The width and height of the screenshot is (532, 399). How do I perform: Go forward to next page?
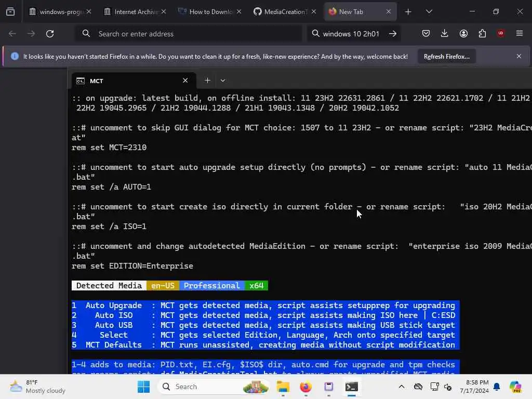(31, 34)
